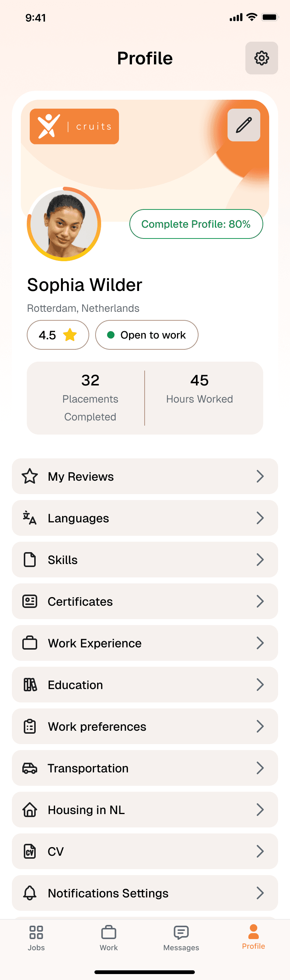The image size is (290, 980).
Task: Tap the car icon for Transportation
Action: (30, 768)
